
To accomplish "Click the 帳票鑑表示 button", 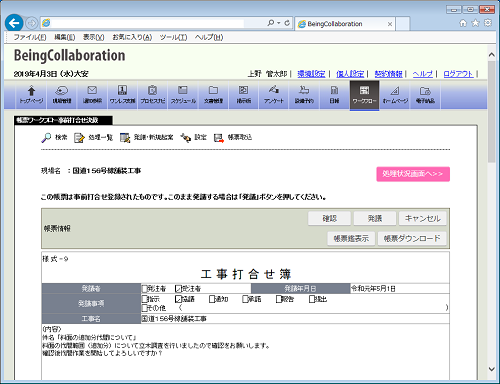I will 351,238.
